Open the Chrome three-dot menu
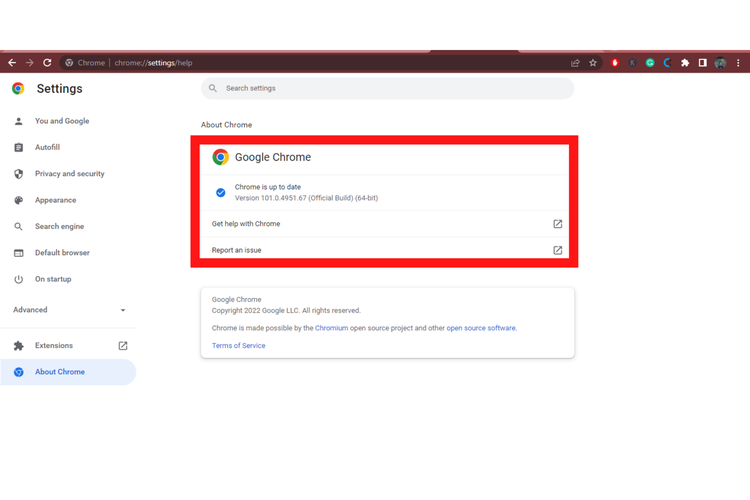 738,63
